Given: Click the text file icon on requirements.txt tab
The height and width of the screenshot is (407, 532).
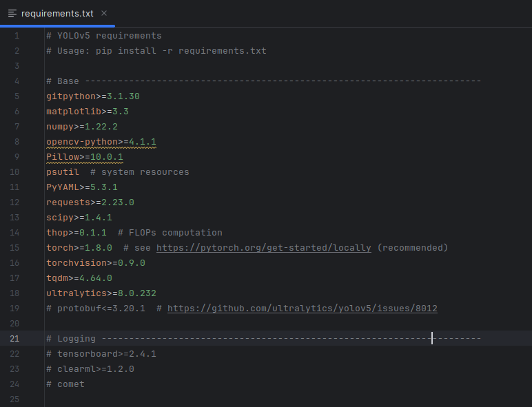Looking at the screenshot, I should click(12, 14).
